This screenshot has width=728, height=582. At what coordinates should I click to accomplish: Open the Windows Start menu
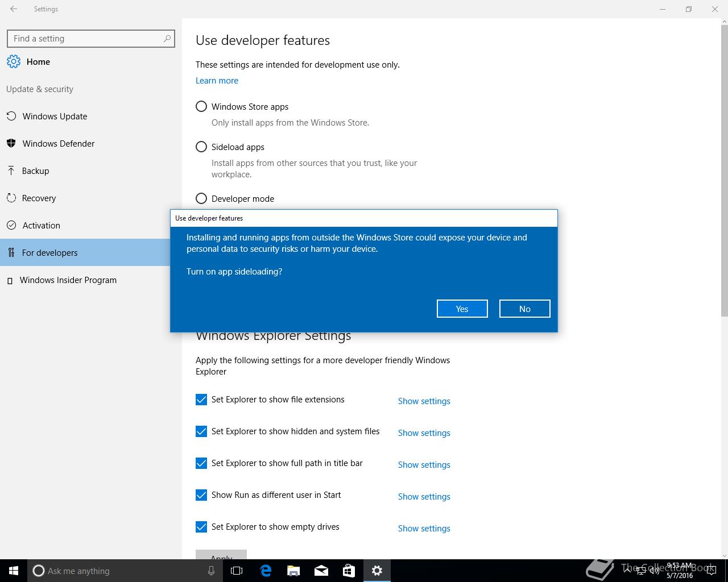click(x=14, y=571)
